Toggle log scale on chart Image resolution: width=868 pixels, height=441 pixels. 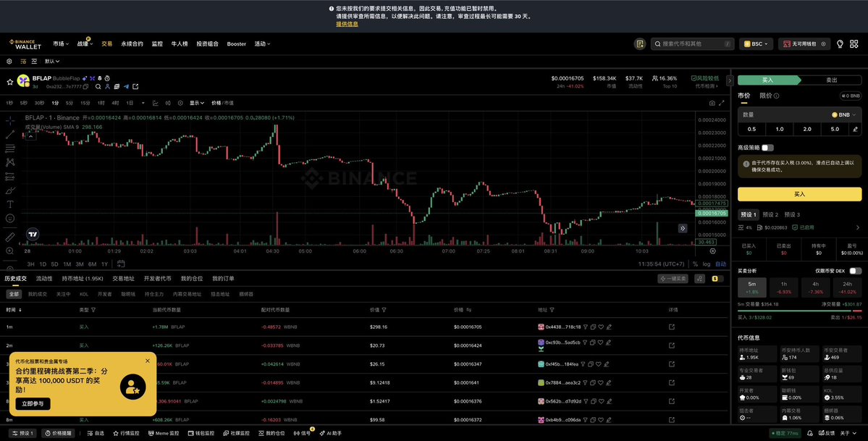707,264
